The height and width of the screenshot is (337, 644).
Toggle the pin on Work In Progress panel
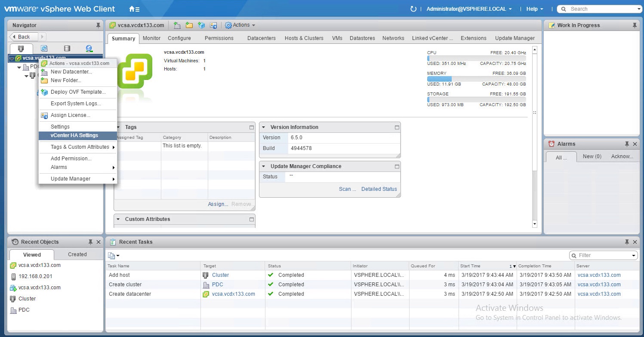[635, 25]
